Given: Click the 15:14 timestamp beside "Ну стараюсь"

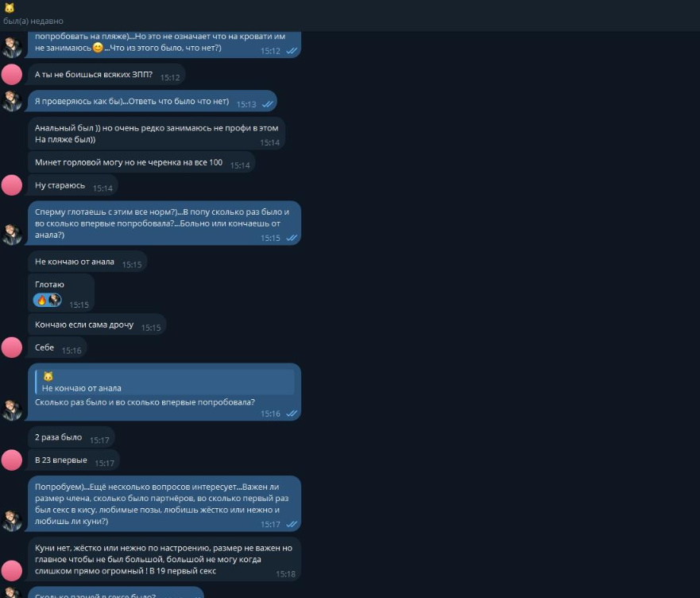Looking at the screenshot, I should click(102, 188).
